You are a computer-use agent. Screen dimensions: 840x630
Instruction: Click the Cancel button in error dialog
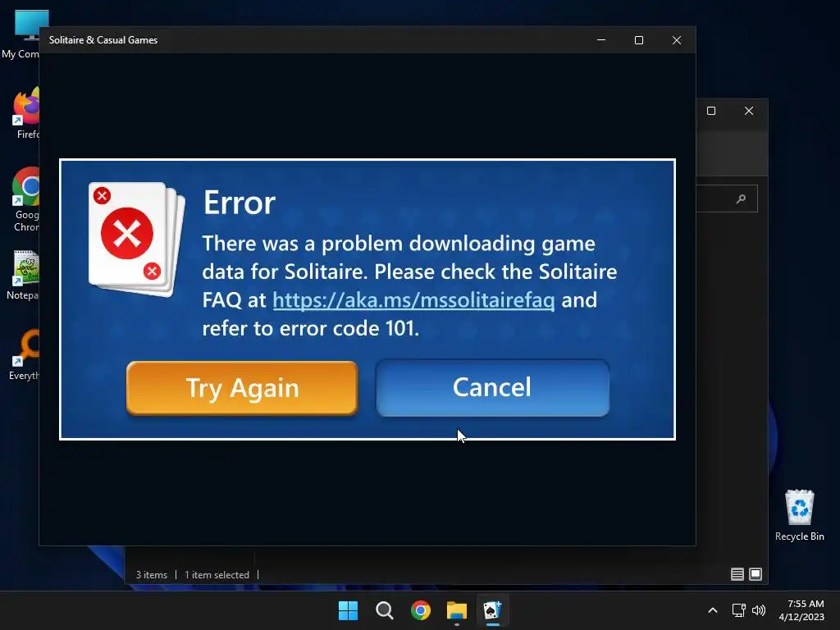(x=492, y=388)
